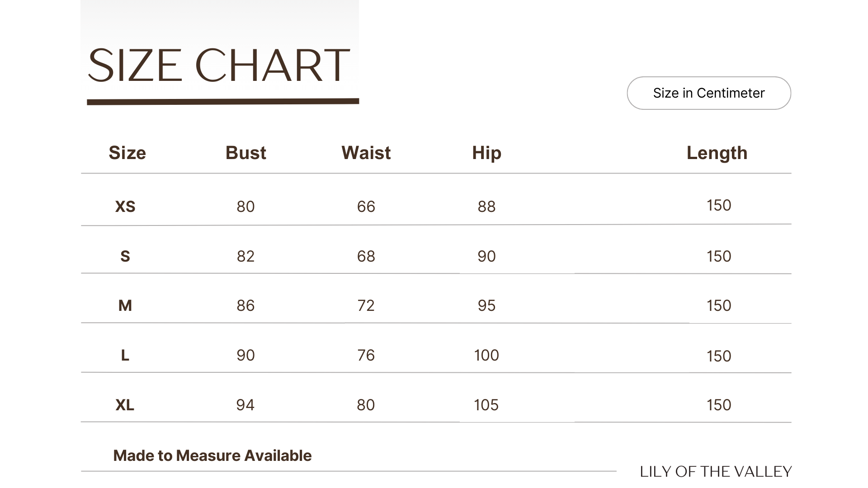
Task: Select the Waist column header
Action: [x=366, y=153]
